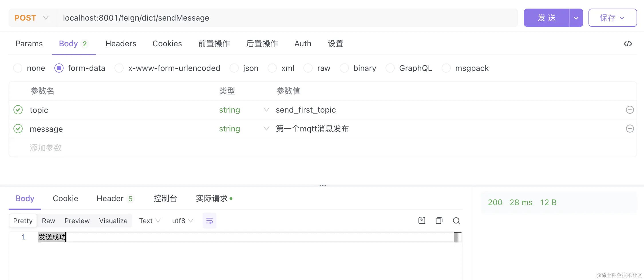
Task: Download the response body to file
Action: [422, 221]
